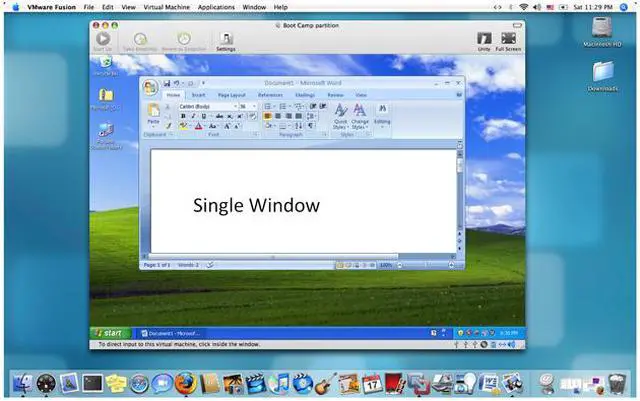Screen dimensions: 640x401
Task: Open the Change Styles menu
Action: [x=360, y=116]
